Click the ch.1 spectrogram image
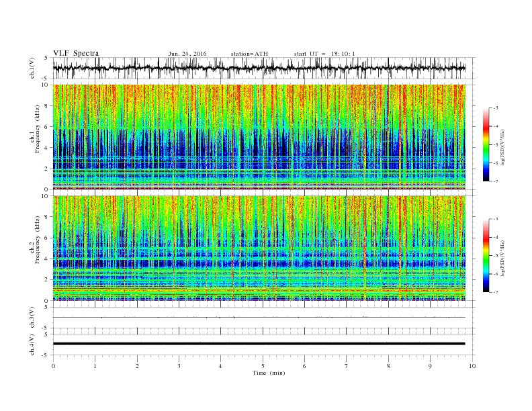The image size is (532, 411). coord(259,137)
